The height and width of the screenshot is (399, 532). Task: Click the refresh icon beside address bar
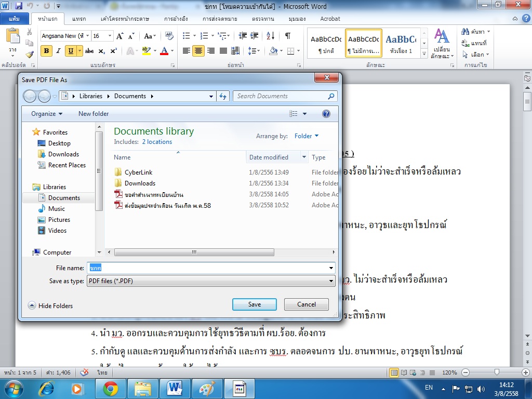pos(223,96)
